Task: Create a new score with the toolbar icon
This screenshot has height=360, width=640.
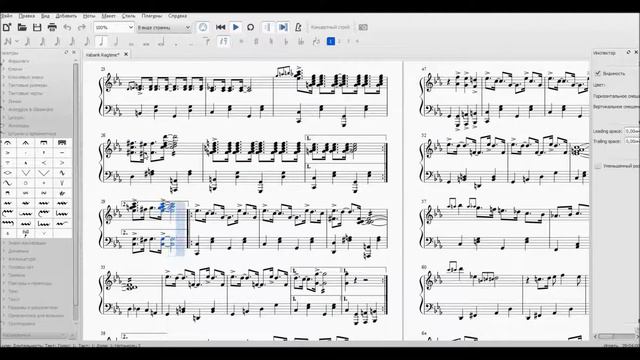Action: pyautogui.click(x=7, y=27)
